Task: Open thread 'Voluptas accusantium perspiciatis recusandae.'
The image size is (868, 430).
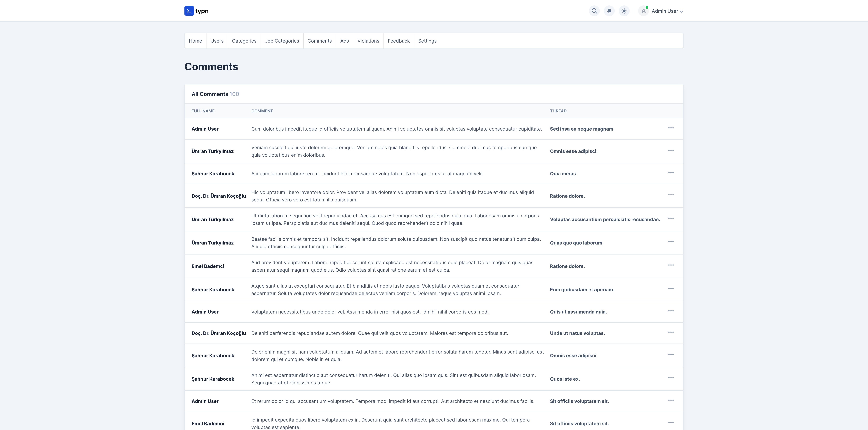Action: pos(605,219)
